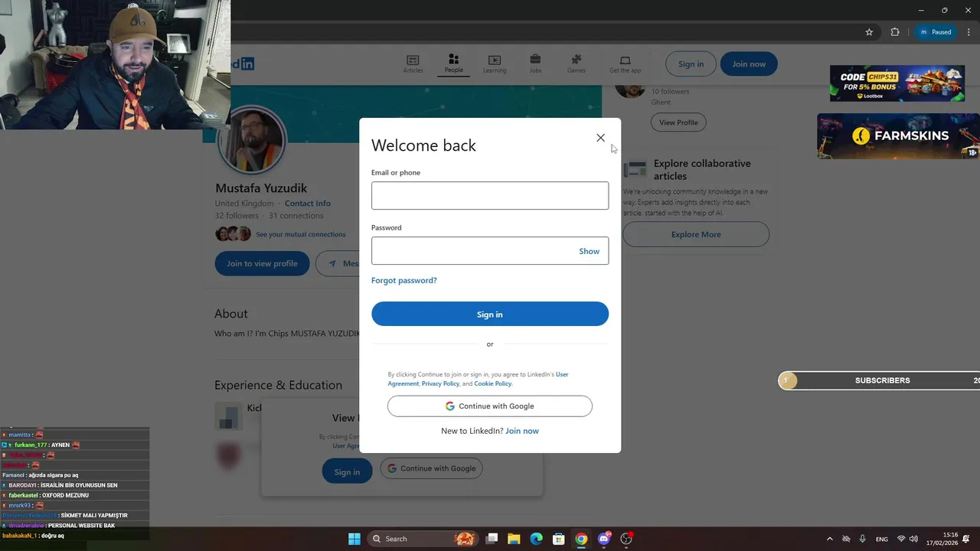Open See your mutual connections link

pyautogui.click(x=300, y=234)
